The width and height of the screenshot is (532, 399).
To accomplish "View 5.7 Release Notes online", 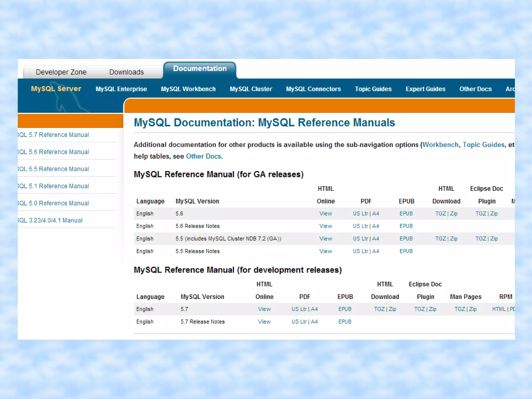I will 264,322.
